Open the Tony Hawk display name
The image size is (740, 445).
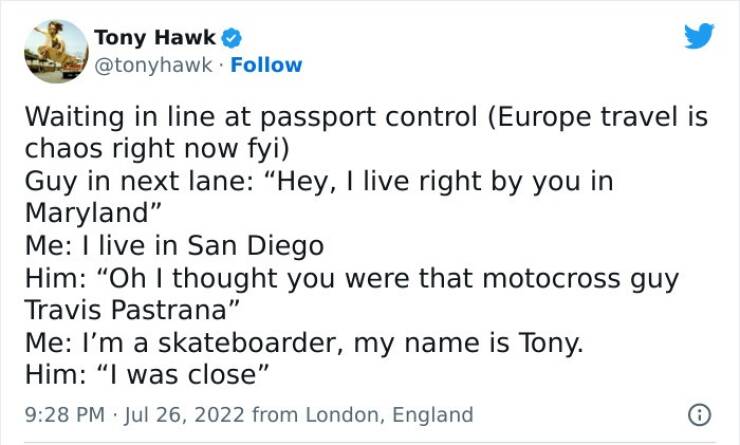click(155, 38)
